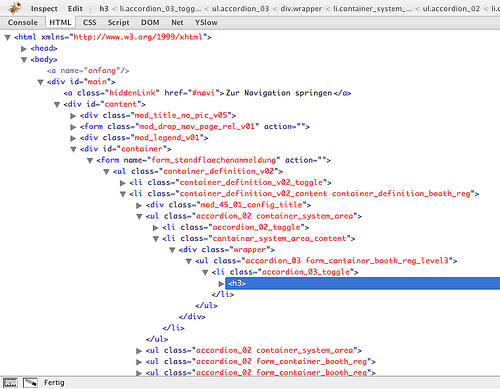Screen dimensions: 500x389
Task: Expand div mod_legend_v01 node
Action: click(73, 138)
